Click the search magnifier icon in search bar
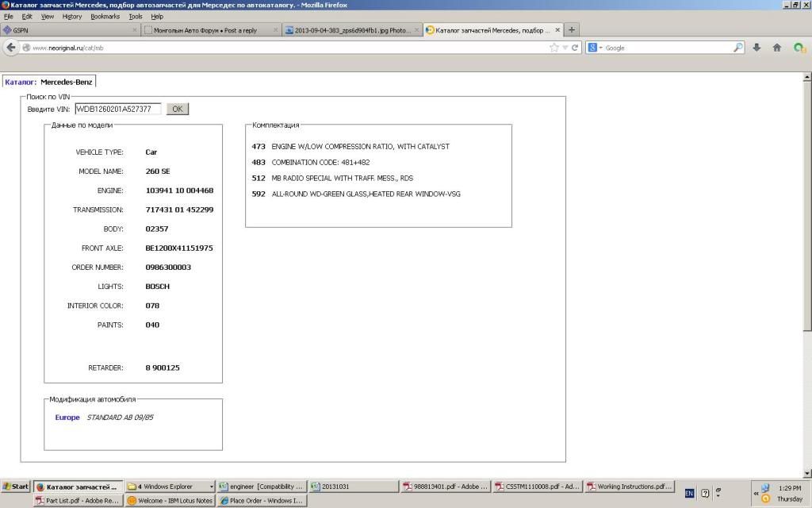 (x=738, y=48)
